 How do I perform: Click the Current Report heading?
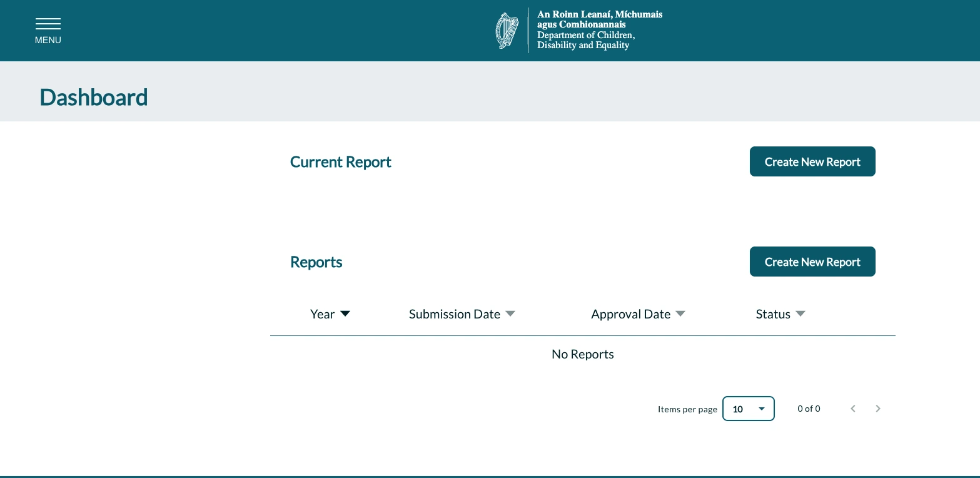tap(341, 162)
